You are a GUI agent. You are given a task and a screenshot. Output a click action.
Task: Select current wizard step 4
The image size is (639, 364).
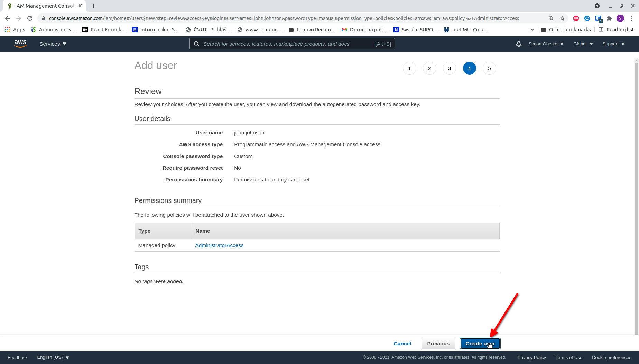coord(469,68)
